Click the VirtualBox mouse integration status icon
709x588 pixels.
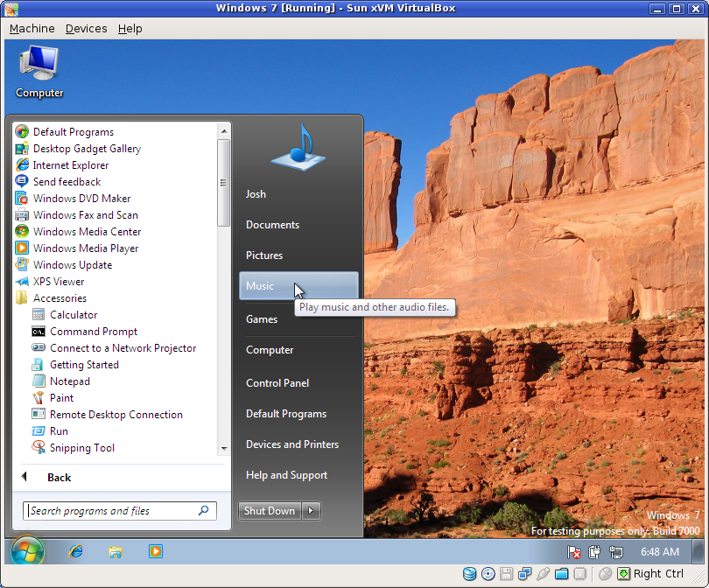coord(604,574)
